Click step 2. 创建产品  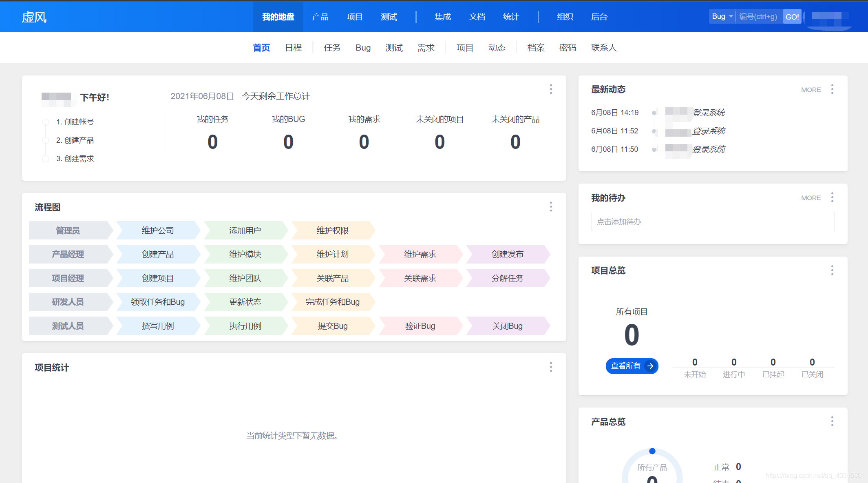[75, 140]
